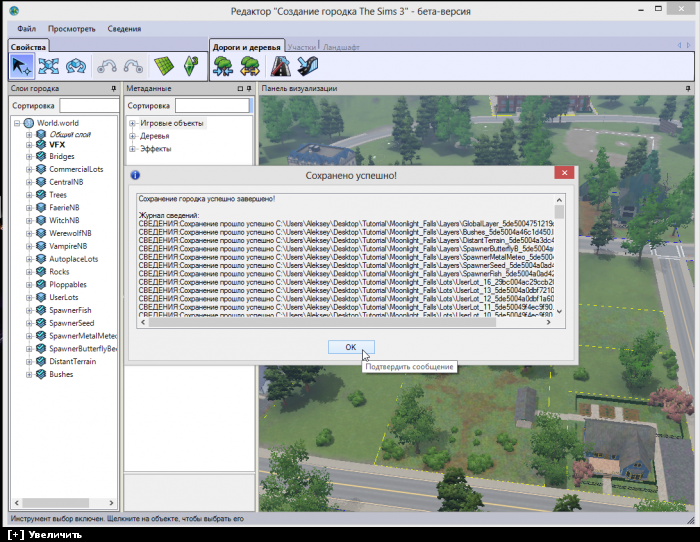Image resolution: width=700 pixels, height=542 pixels.
Task: Toggle the green grid display icon
Action: [163, 66]
